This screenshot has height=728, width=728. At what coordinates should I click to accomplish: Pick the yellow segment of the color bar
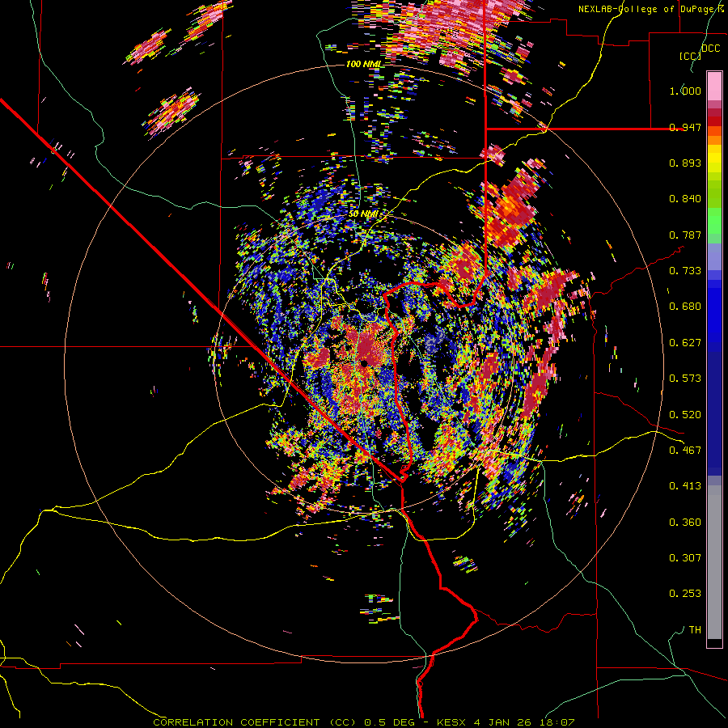pyautogui.click(x=714, y=159)
